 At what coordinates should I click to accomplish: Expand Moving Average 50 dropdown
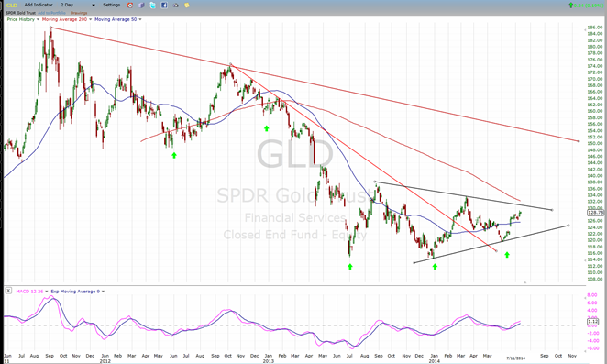tap(140, 19)
